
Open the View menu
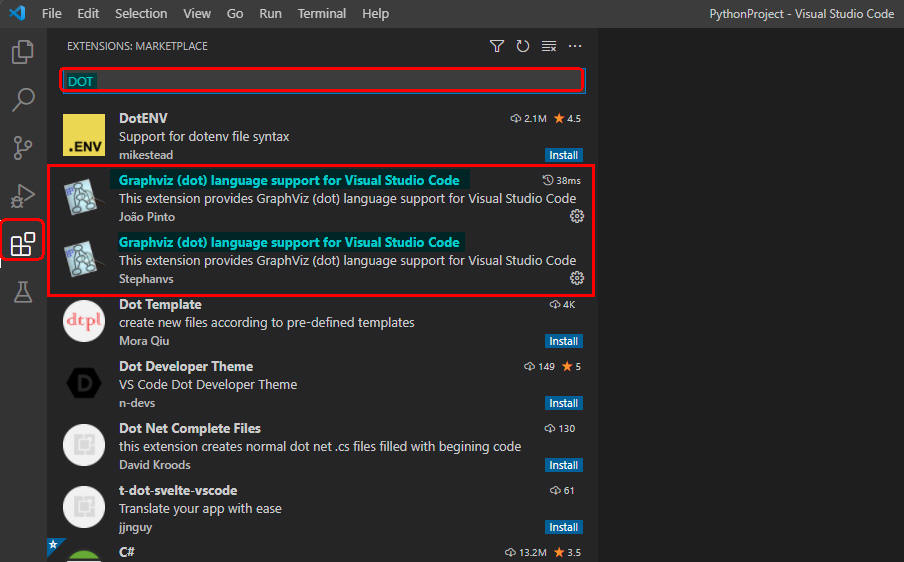click(x=197, y=13)
